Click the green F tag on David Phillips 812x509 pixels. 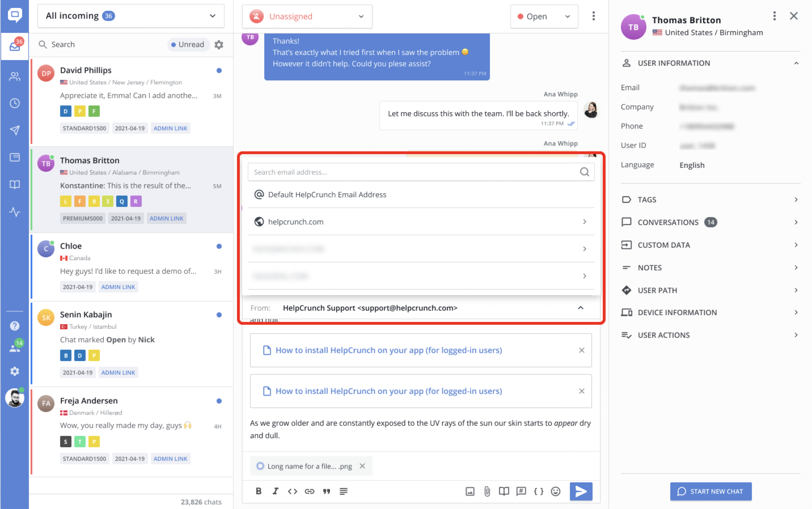[x=94, y=111]
